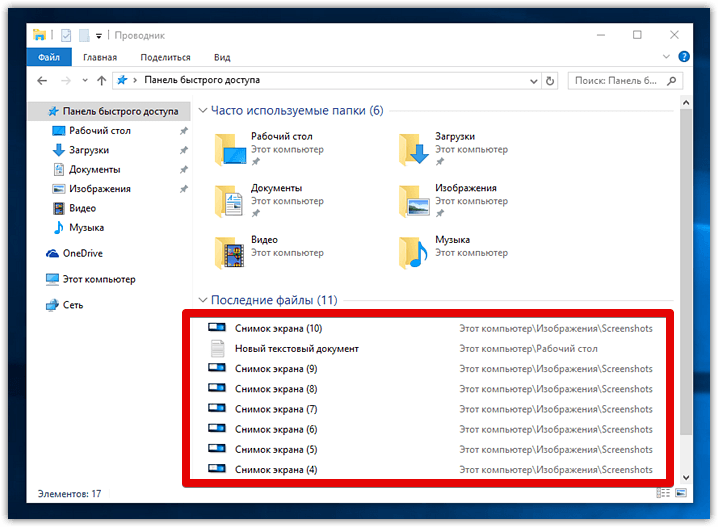Switch to large icons view in status bar

[x=681, y=493]
